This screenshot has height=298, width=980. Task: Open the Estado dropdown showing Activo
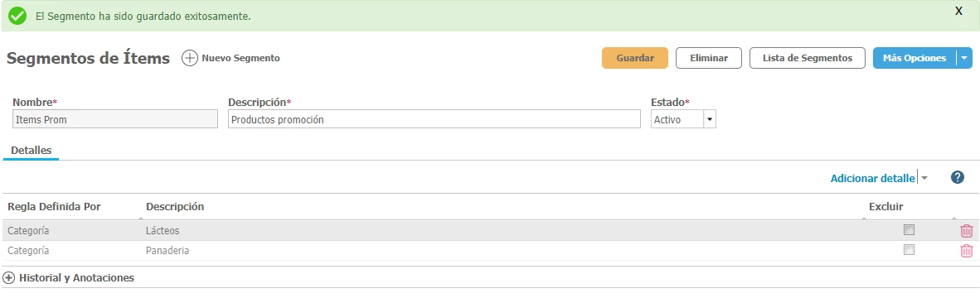(683, 119)
